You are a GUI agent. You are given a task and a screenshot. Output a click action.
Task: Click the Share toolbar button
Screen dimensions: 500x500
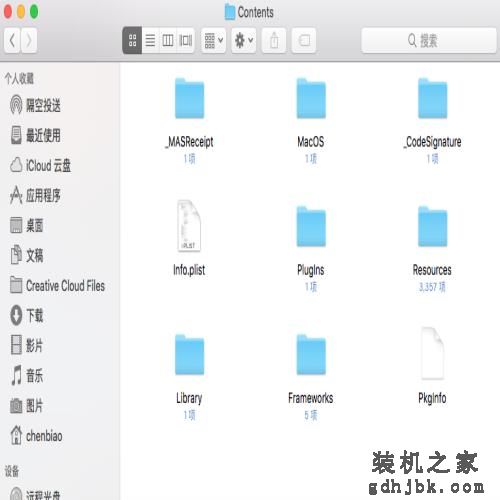click(x=274, y=40)
